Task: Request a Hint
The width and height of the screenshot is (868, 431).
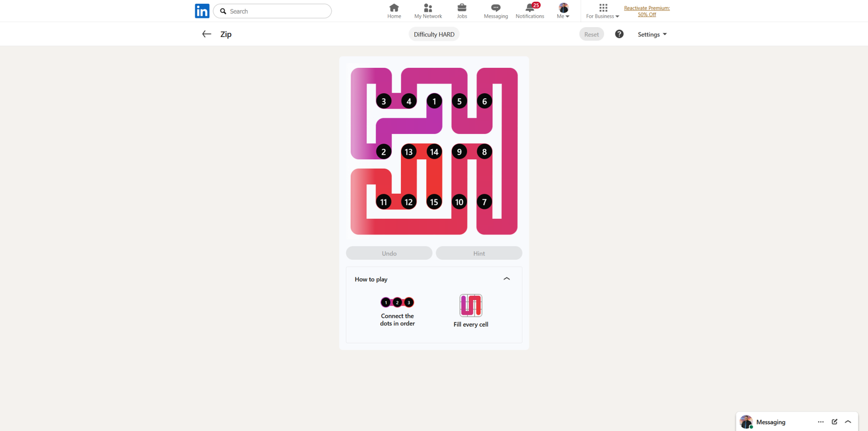Action: coord(478,253)
